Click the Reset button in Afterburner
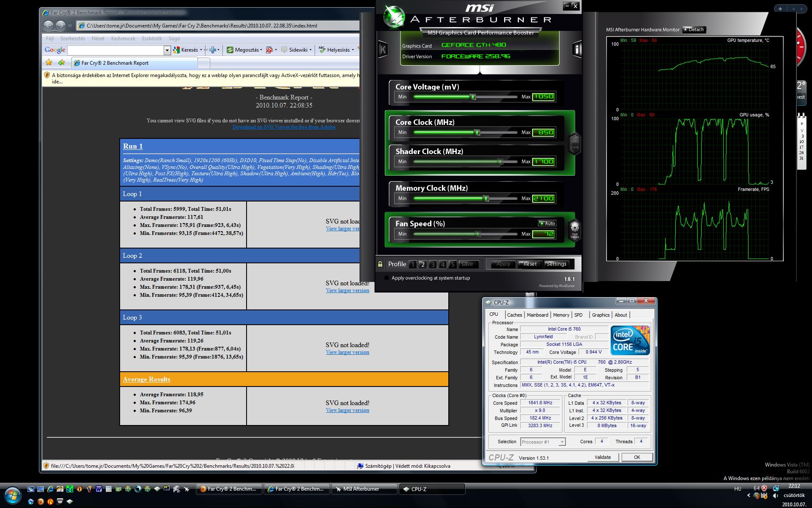The height and width of the screenshot is (508, 812). click(530, 264)
